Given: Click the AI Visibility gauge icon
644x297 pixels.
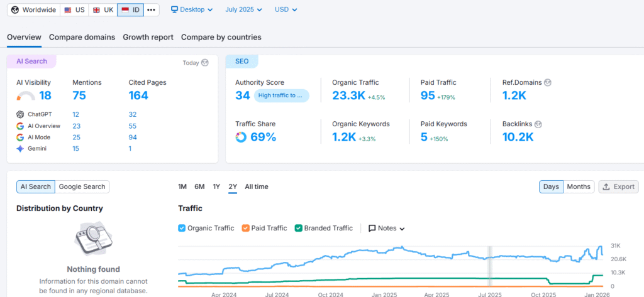Looking at the screenshot, I should (x=26, y=96).
